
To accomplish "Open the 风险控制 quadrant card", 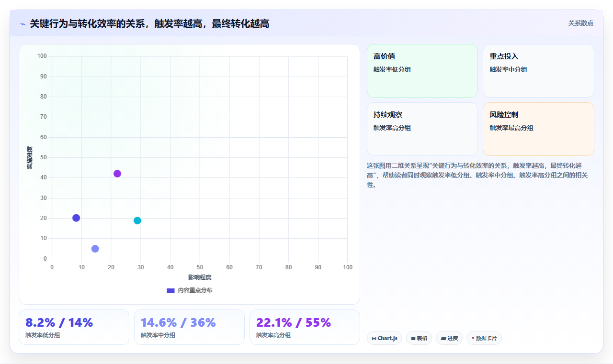I will [538, 129].
